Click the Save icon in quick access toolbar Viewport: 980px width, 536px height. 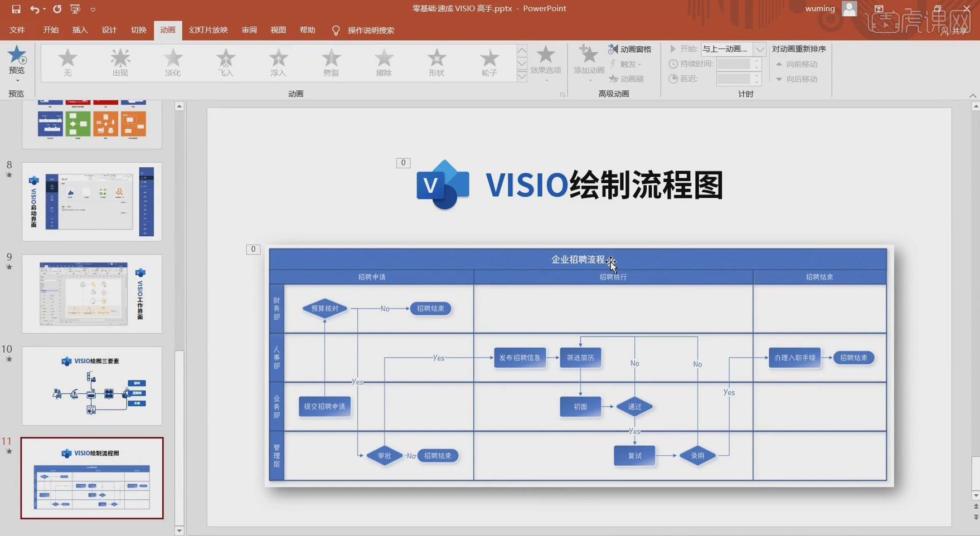pyautogui.click(x=16, y=9)
